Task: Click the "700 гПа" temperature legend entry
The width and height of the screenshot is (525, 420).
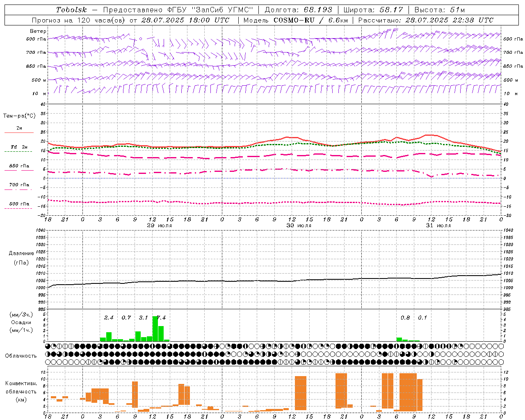Action: [x=19, y=185]
